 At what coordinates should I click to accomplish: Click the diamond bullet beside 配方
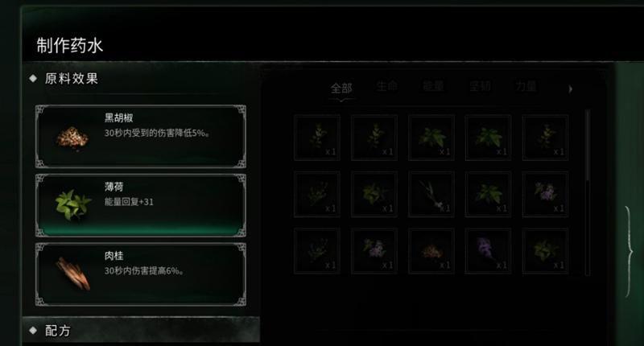pos(33,330)
